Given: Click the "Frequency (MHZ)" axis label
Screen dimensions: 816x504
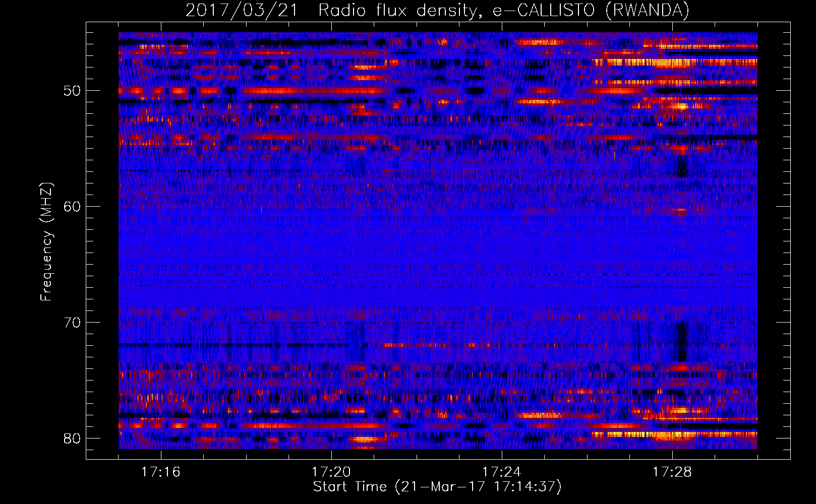Looking at the screenshot, I should click(x=46, y=242).
